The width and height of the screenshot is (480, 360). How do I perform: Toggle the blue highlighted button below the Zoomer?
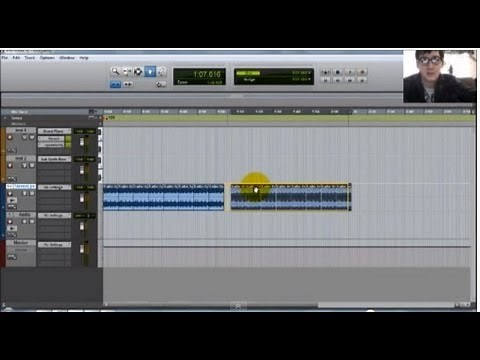115,84
